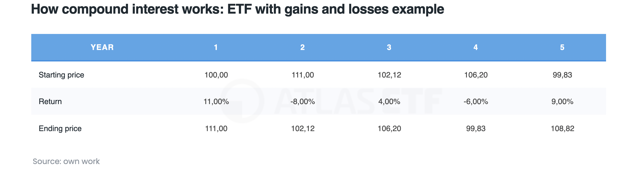The width and height of the screenshot is (644, 169).
Task: Click the 4,00% return cell
Action: pyautogui.click(x=389, y=101)
